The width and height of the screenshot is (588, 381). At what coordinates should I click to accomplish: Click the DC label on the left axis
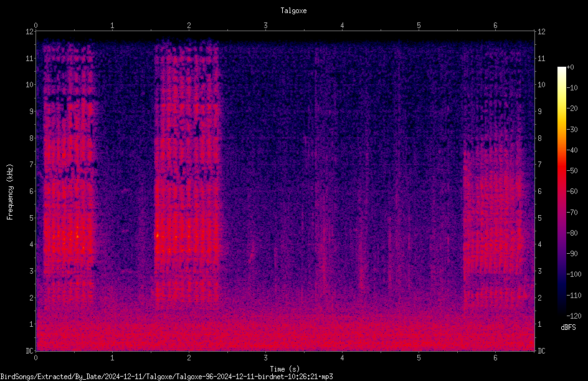coord(30,350)
